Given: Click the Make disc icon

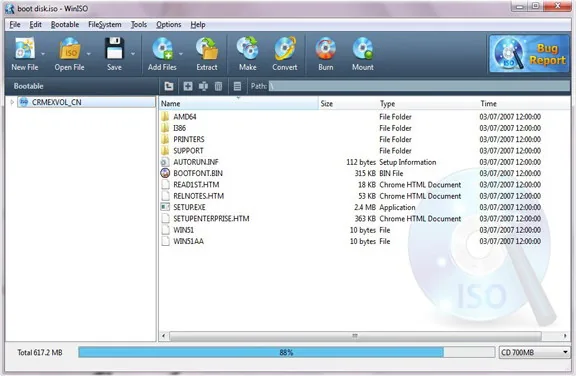Looking at the screenshot, I should tap(248, 48).
